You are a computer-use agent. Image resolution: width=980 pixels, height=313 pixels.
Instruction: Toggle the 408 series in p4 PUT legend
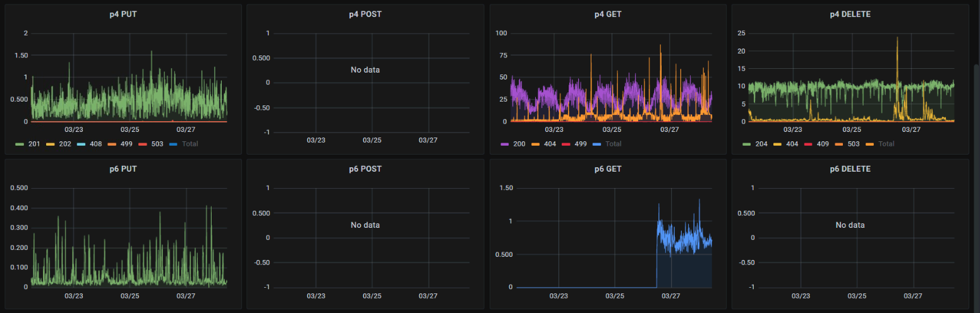96,144
